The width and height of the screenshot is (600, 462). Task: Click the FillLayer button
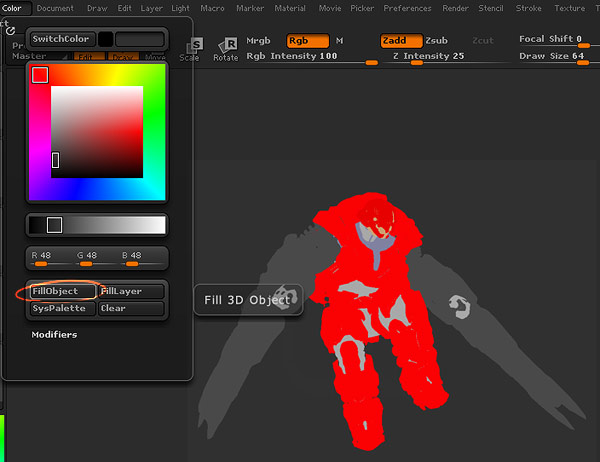pos(131,291)
